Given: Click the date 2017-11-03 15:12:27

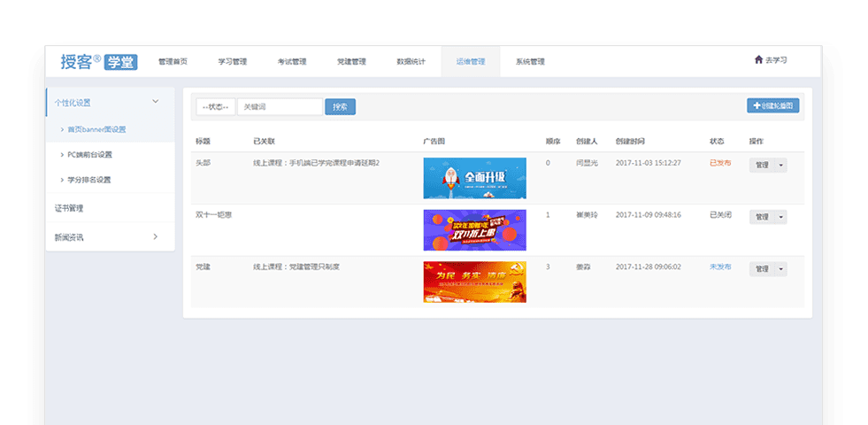Looking at the screenshot, I should click(649, 163).
